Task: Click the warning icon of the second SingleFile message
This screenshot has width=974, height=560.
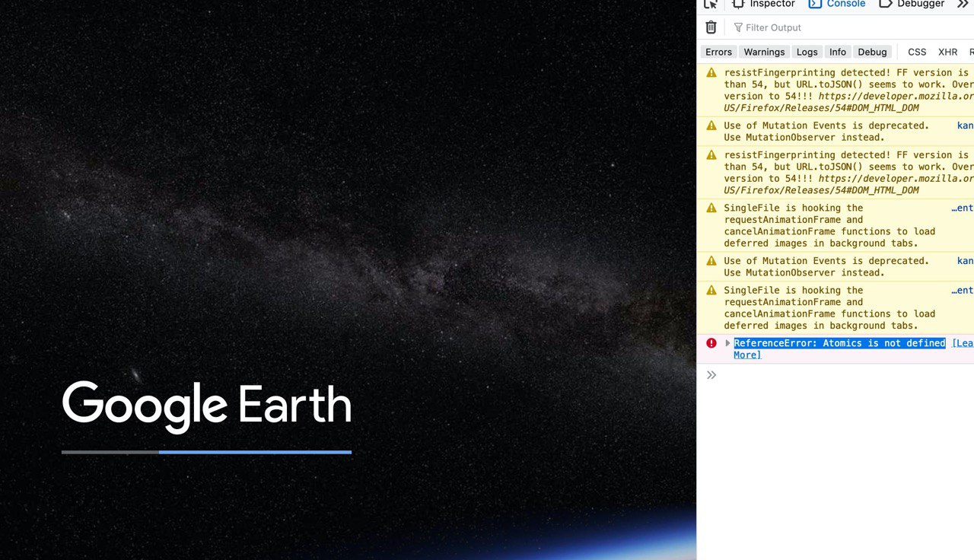Action: tap(711, 290)
